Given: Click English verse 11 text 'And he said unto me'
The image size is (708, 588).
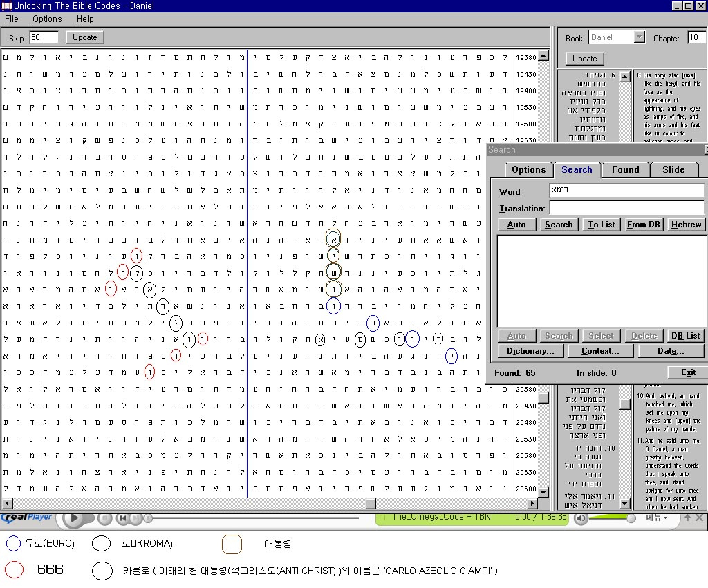Looking at the screenshot, I should coord(672,440).
